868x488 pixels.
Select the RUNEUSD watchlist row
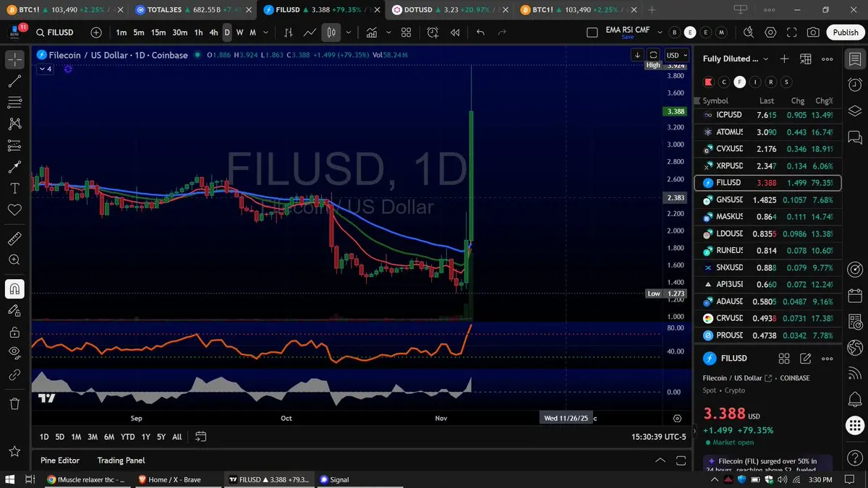coord(767,251)
